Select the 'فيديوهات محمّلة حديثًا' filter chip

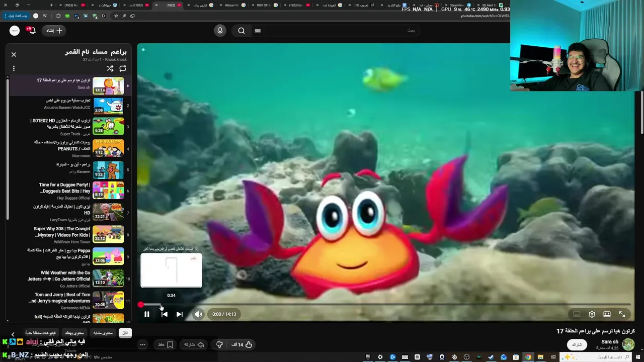pyautogui.click(x=41, y=333)
